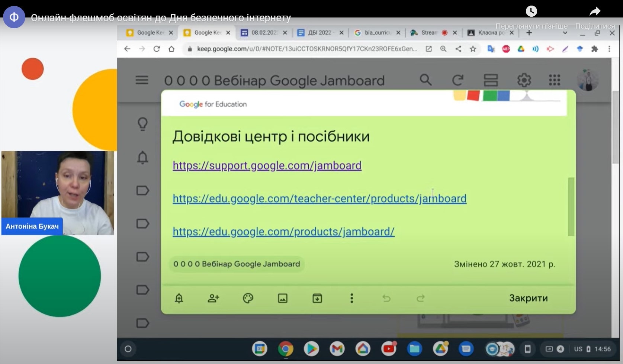Open the three-dot more options menu

(351, 298)
